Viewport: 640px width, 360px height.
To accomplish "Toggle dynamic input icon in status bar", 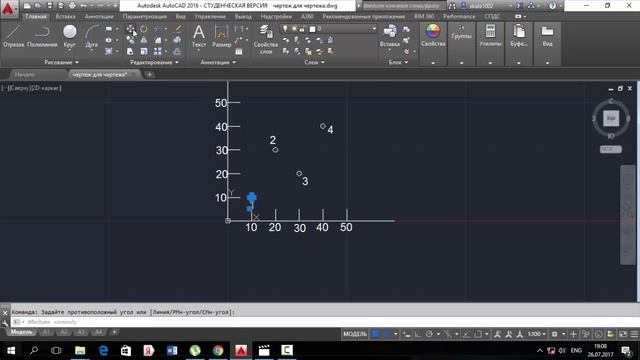I will [x=407, y=334].
